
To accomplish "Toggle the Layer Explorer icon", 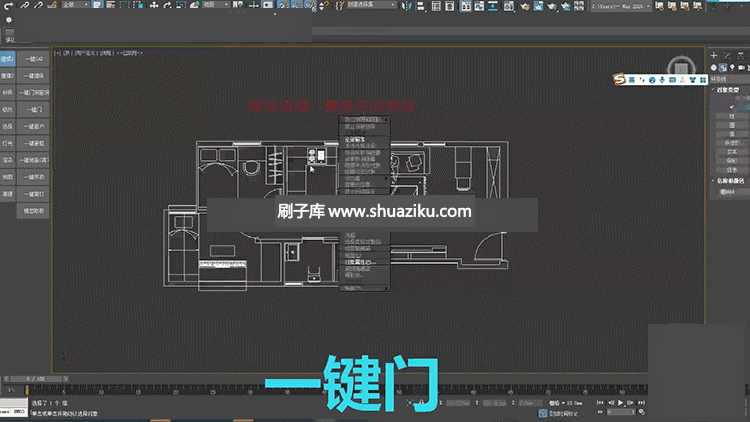I will click(450, 5).
